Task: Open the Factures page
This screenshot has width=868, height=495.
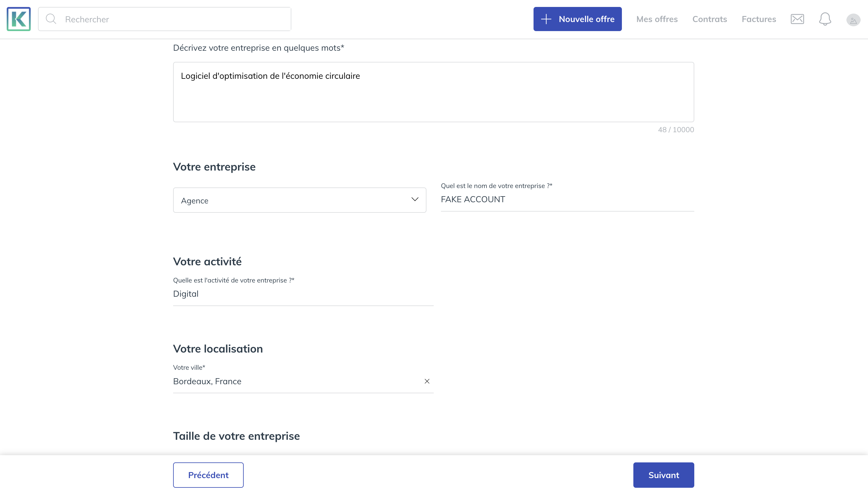Action: pyautogui.click(x=759, y=19)
